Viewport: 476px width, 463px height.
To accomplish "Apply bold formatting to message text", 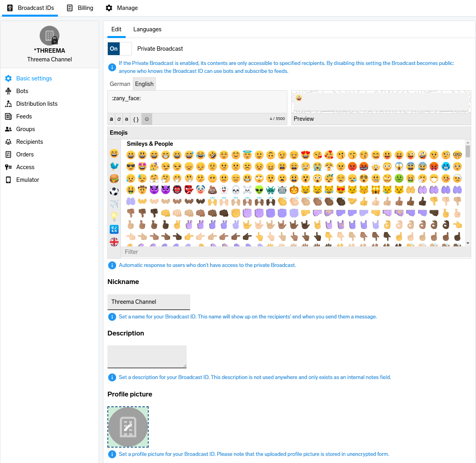I will pos(111,119).
